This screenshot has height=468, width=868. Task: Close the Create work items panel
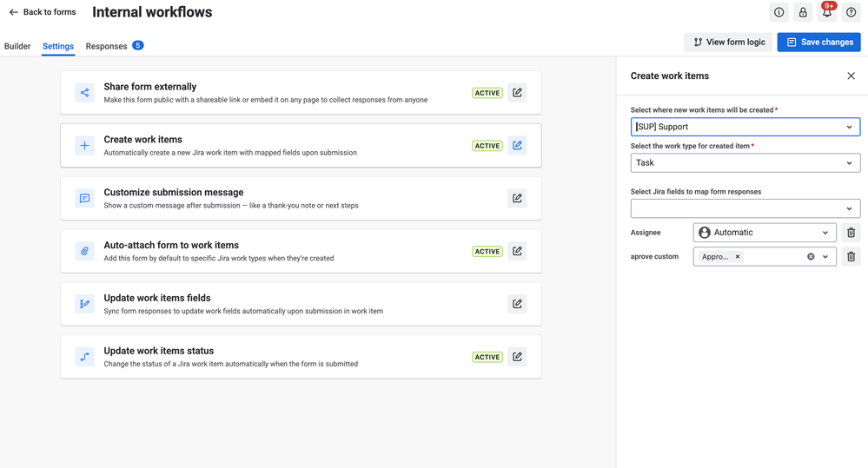point(851,76)
